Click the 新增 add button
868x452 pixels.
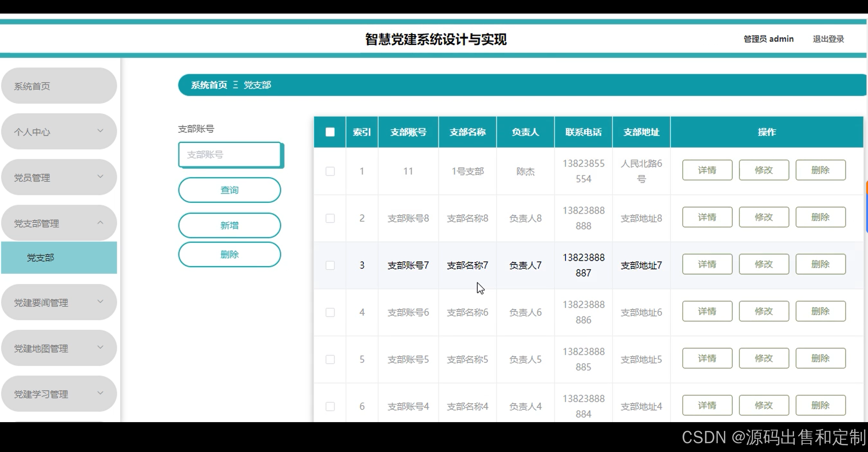[230, 225]
